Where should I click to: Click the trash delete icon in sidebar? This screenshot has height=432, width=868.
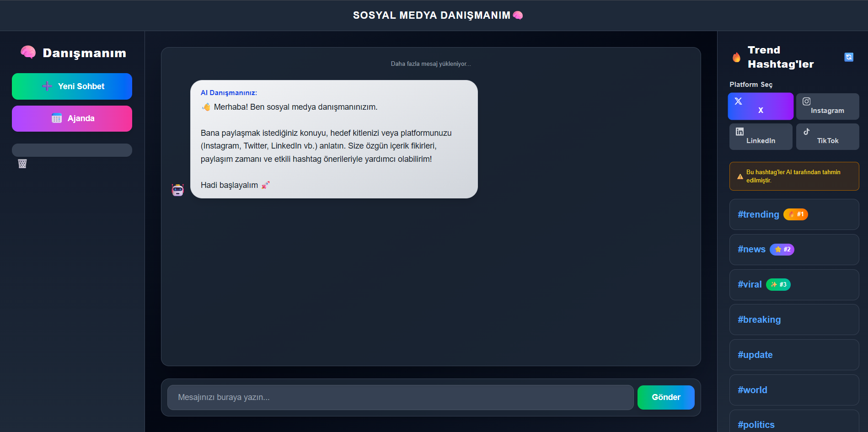pyautogui.click(x=22, y=164)
